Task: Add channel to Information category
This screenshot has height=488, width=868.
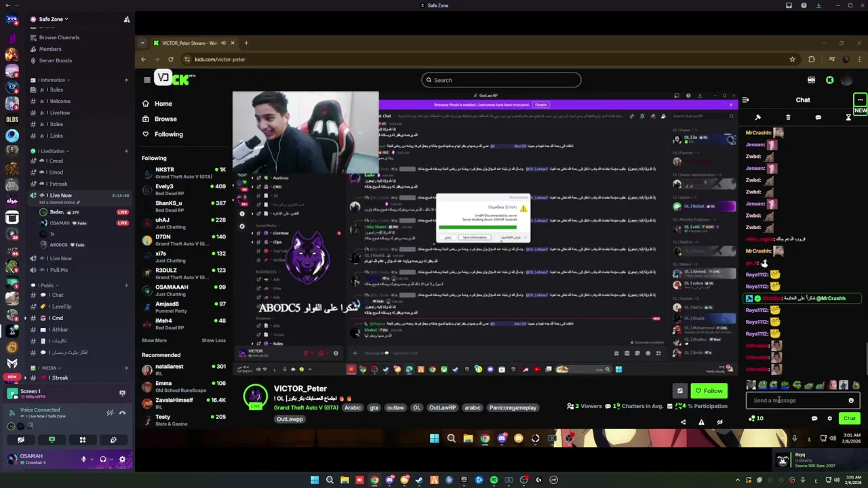Action: click(x=126, y=81)
